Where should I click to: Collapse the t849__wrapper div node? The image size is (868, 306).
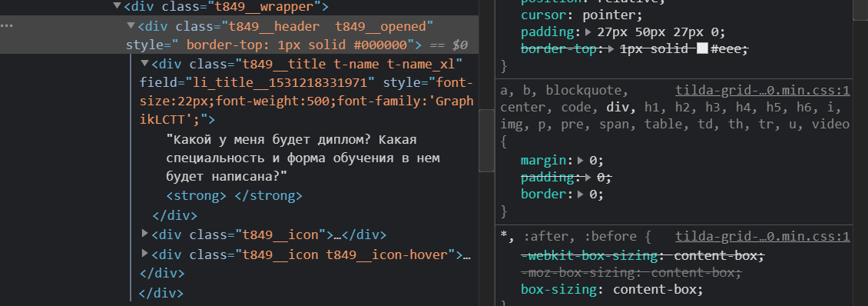tap(117, 7)
